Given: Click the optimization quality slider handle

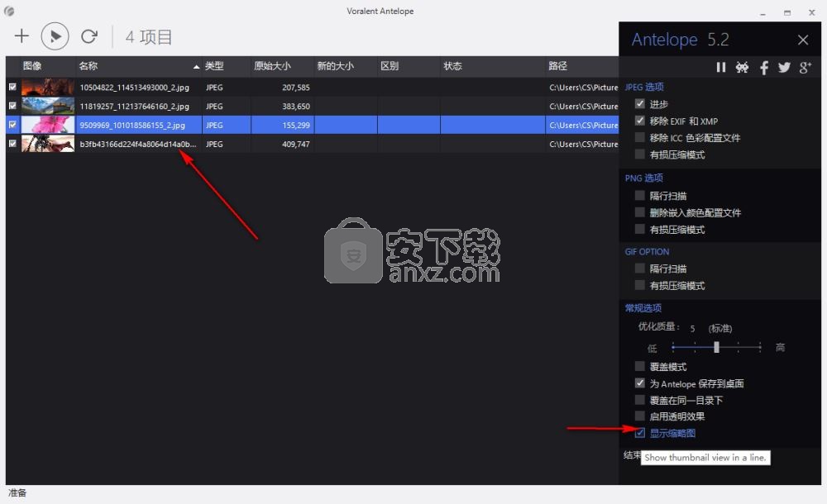Looking at the screenshot, I should tap(716, 347).
